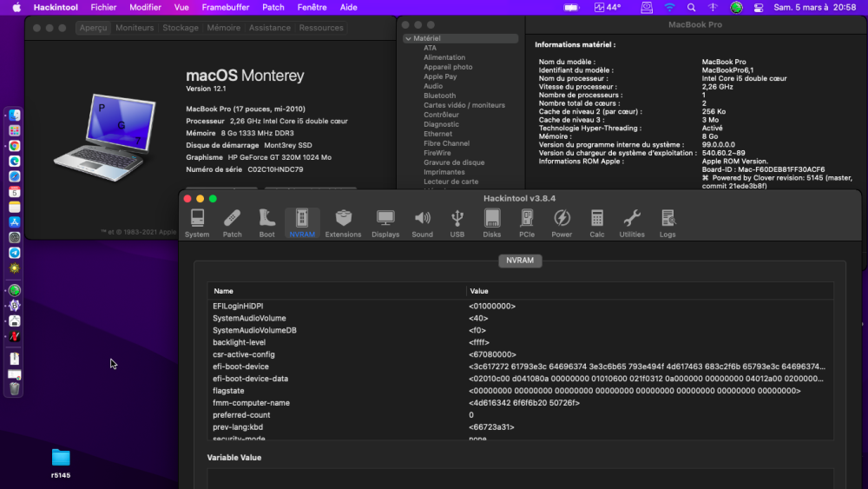Open the Utilities wrench icon
868x489 pixels.
tap(632, 223)
